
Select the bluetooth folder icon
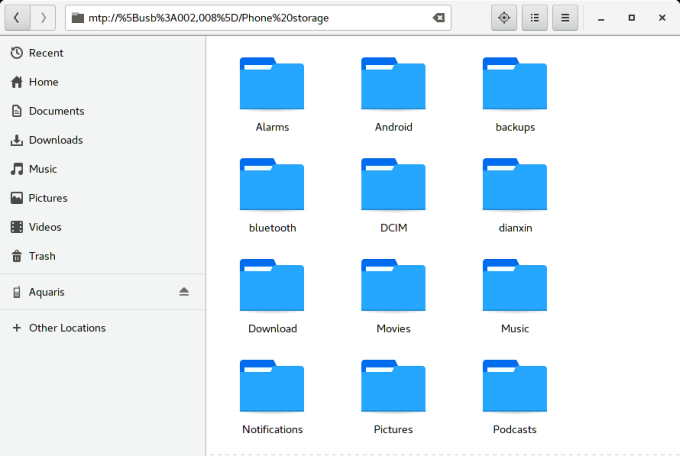click(x=272, y=184)
